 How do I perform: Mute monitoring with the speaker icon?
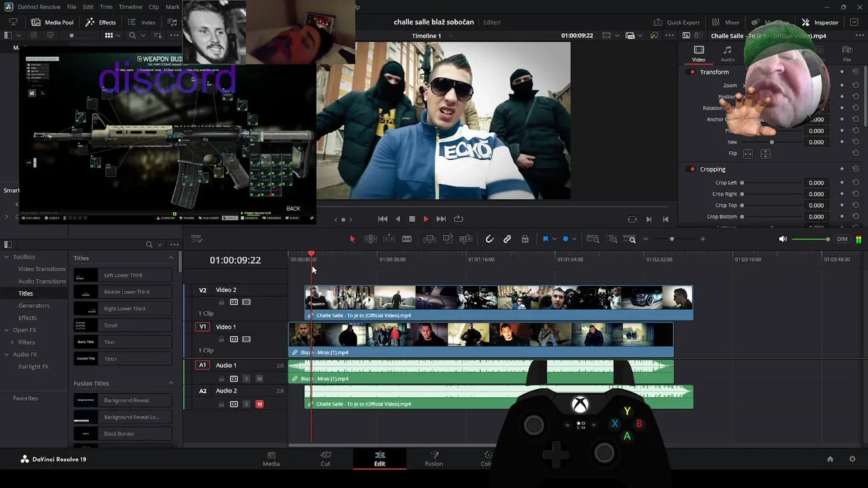(783, 239)
